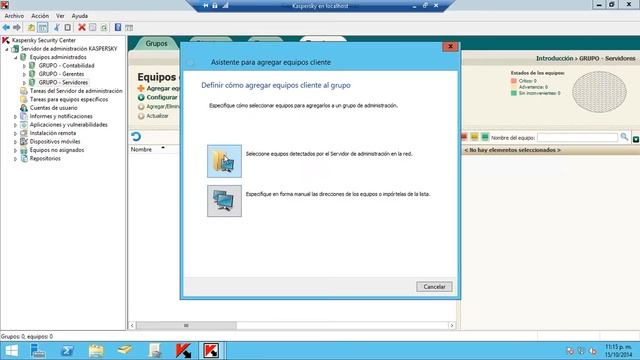Click the Configurar link

(158, 97)
